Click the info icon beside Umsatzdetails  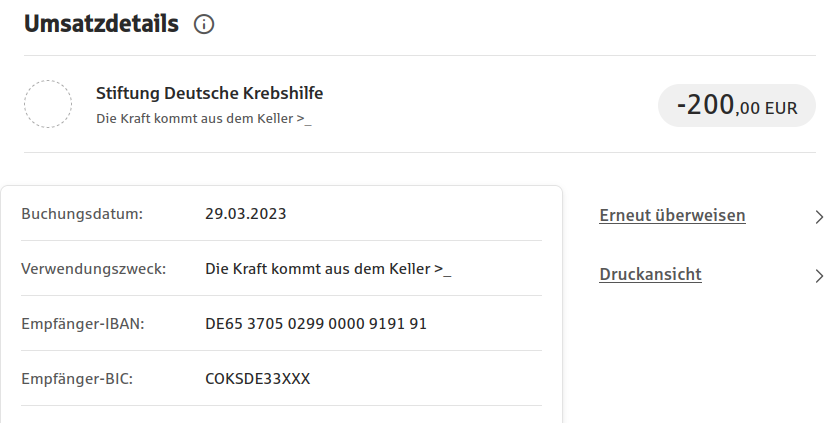click(x=204, y=25)
